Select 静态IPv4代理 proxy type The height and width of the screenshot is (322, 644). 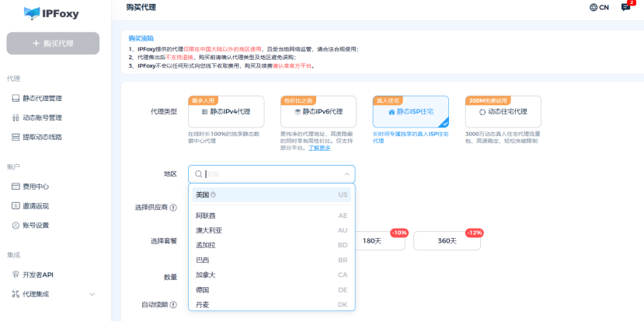click(x=231, y=112)
